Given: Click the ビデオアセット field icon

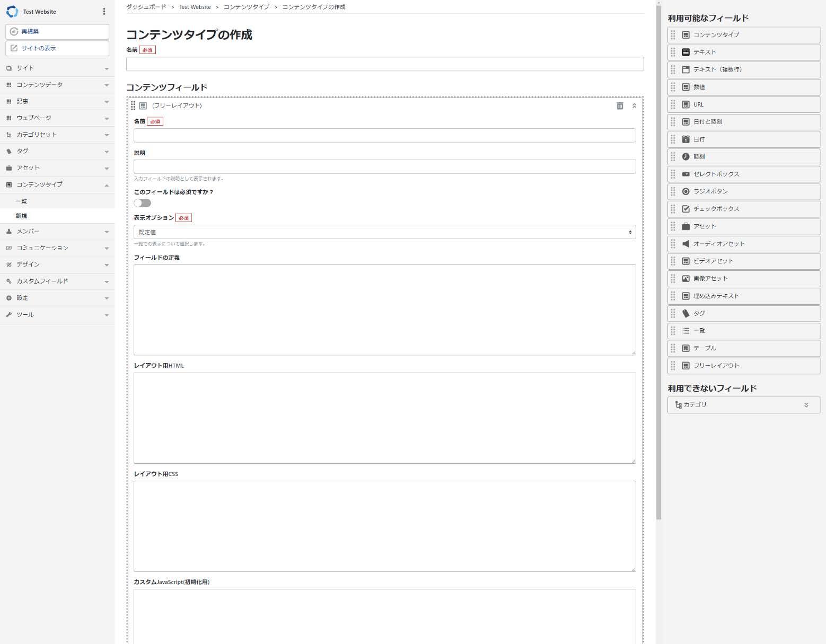Looking at the screenshot, I should tap(686, 261).
